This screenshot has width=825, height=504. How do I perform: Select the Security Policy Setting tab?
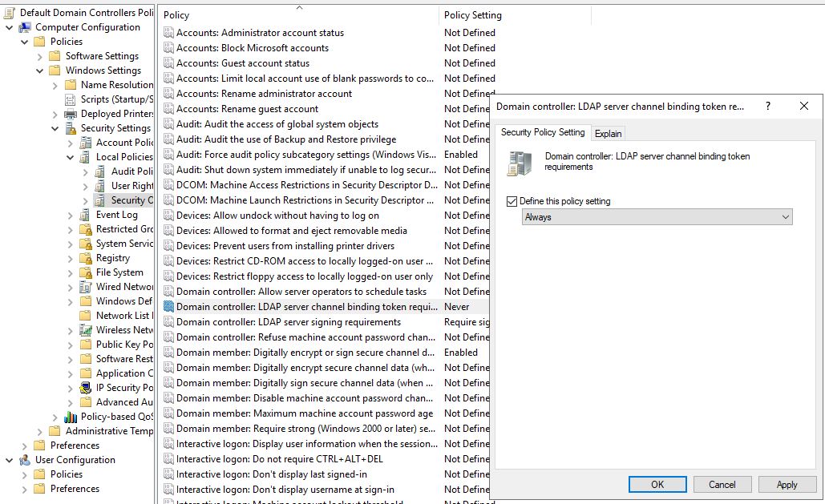tap(543, 132)
